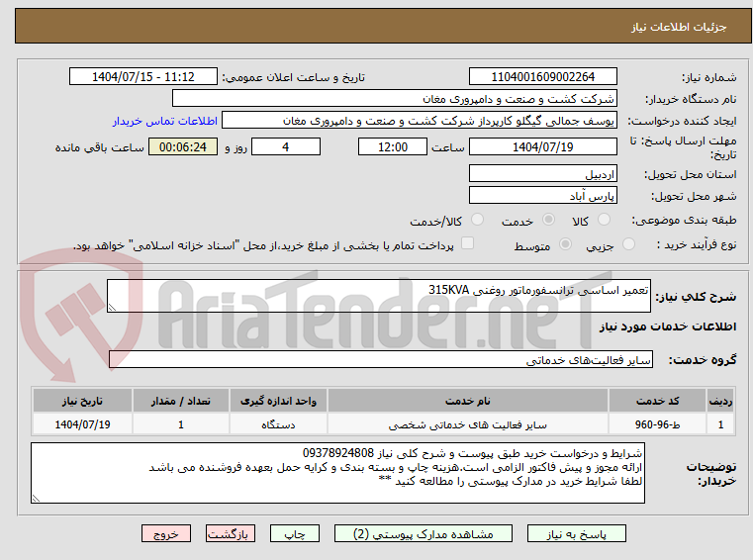The image size is (753, 560).
Task: Click the نوع فرآیند خرید label
Action: tap(697, 245)
